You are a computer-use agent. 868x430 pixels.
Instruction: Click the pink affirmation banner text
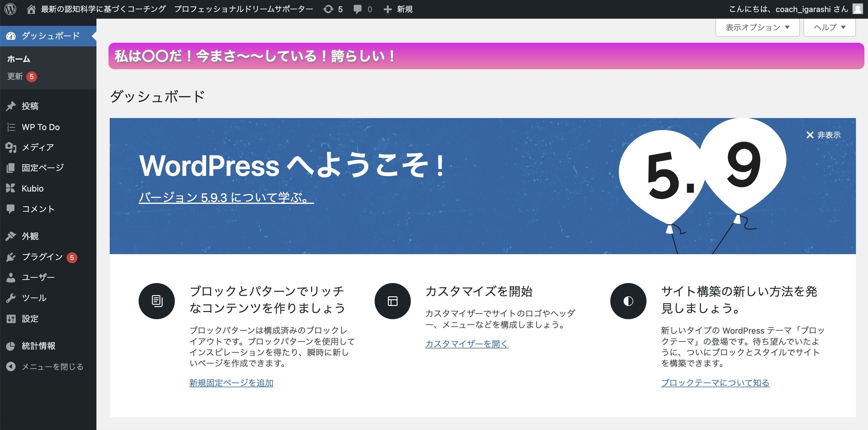255,56
